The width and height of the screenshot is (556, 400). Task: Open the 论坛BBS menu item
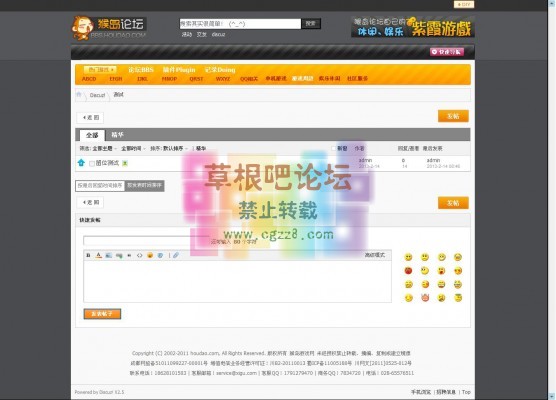coord(141,70)
